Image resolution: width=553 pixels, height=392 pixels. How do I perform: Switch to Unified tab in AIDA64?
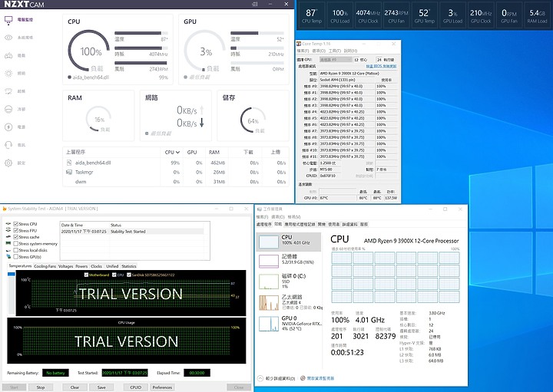pyautogui.click(x=112, y=266)
